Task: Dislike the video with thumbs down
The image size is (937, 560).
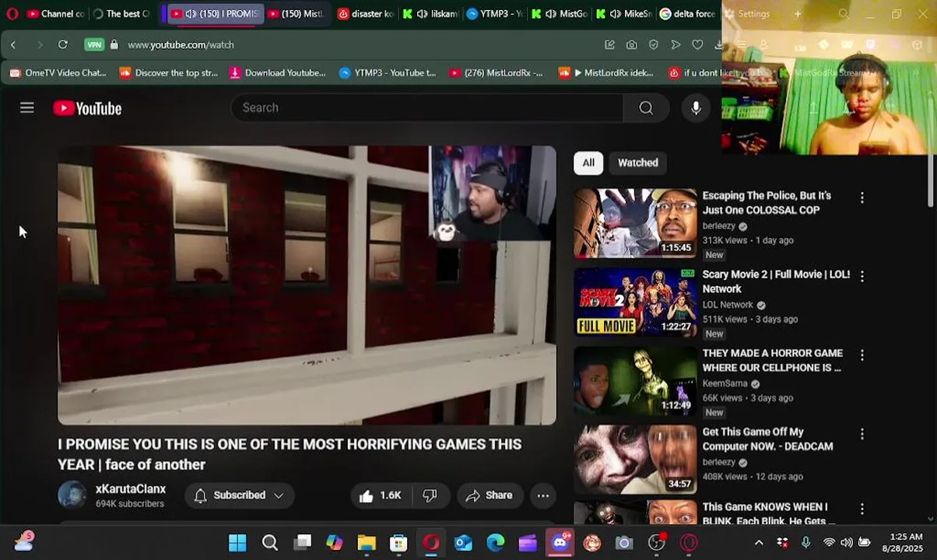Action: [430, 495]
